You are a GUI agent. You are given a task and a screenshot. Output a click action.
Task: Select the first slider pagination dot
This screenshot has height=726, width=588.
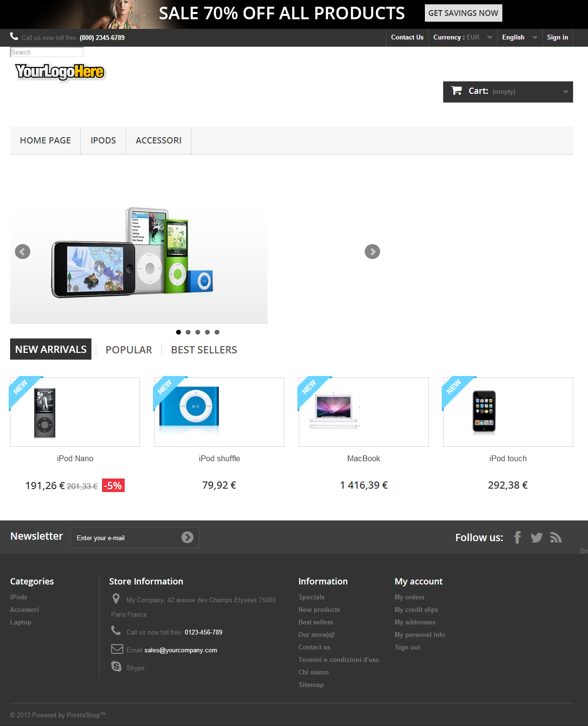[x=179, y=332]
